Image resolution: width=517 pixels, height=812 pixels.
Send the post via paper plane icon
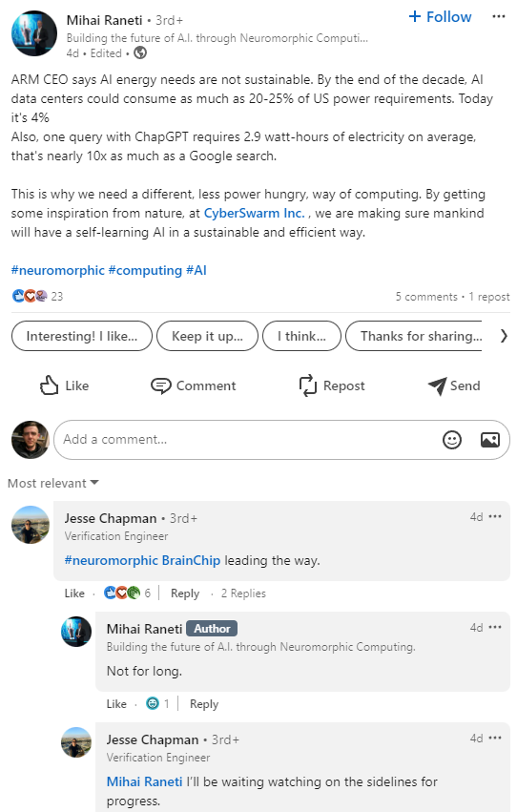pyautogui.click(x=437, y=385)
